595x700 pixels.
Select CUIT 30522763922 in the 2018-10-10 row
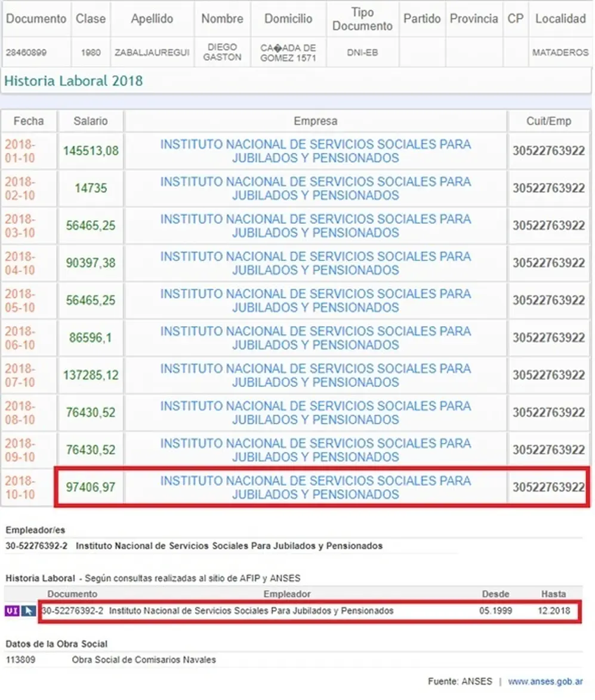548,487
